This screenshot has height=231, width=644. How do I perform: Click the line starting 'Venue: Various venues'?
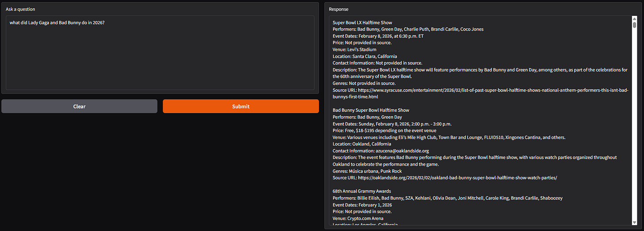pyautogui.click(x=449, y=137)
